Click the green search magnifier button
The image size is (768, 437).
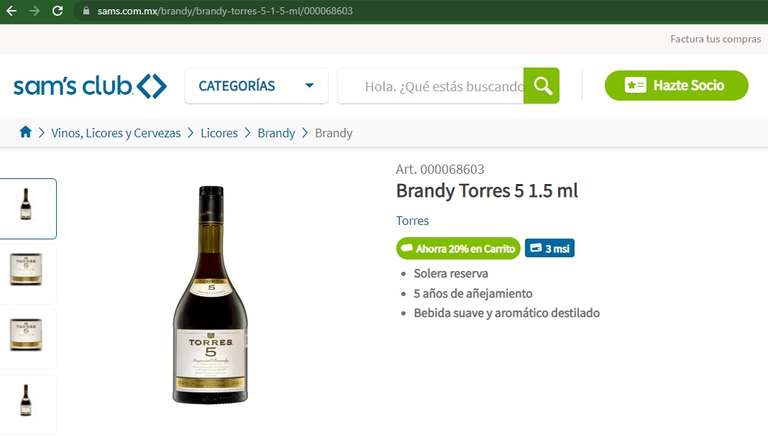point(541,86)
